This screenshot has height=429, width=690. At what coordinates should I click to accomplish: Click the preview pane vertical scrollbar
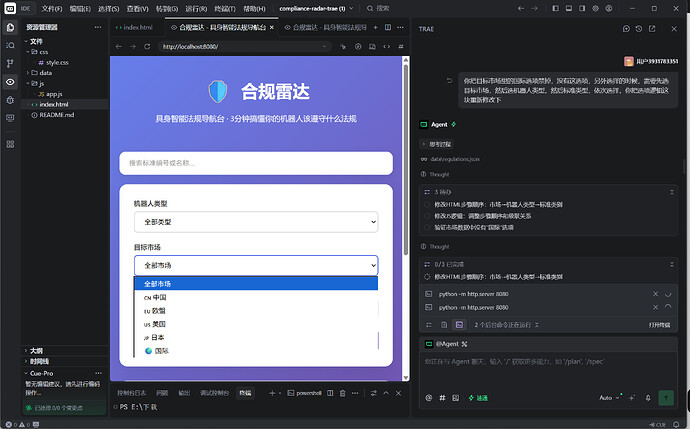pos(406,158)
